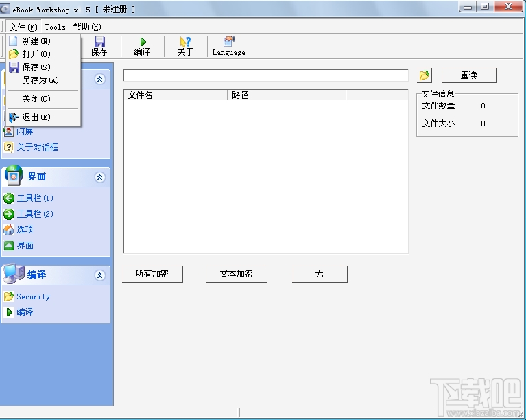Screen dimensions: 526x420
Task: Open Toolbar 2 (工具栏(2)) sidebar item
Action: (29, 214)
